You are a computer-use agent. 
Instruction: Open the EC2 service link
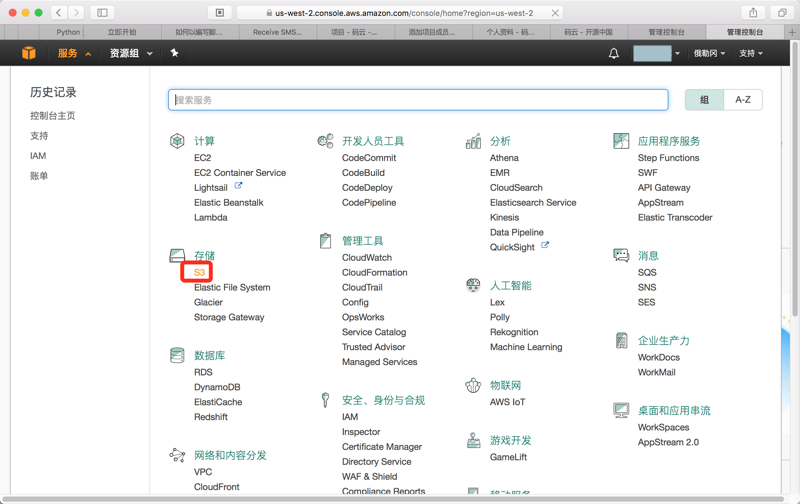coord(203,158)
